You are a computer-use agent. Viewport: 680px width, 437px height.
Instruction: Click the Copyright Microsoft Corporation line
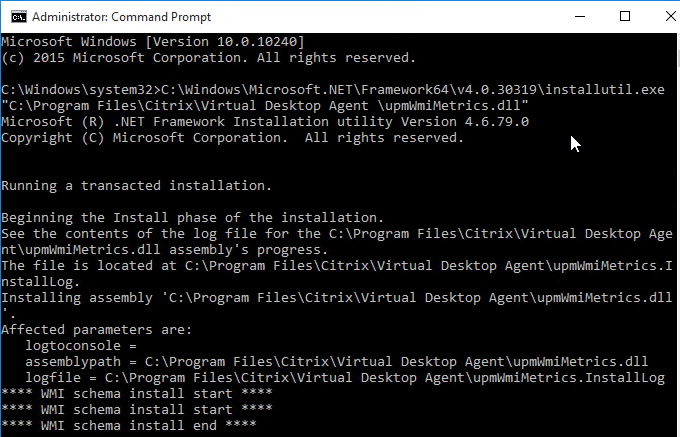(x=232, y=138)
